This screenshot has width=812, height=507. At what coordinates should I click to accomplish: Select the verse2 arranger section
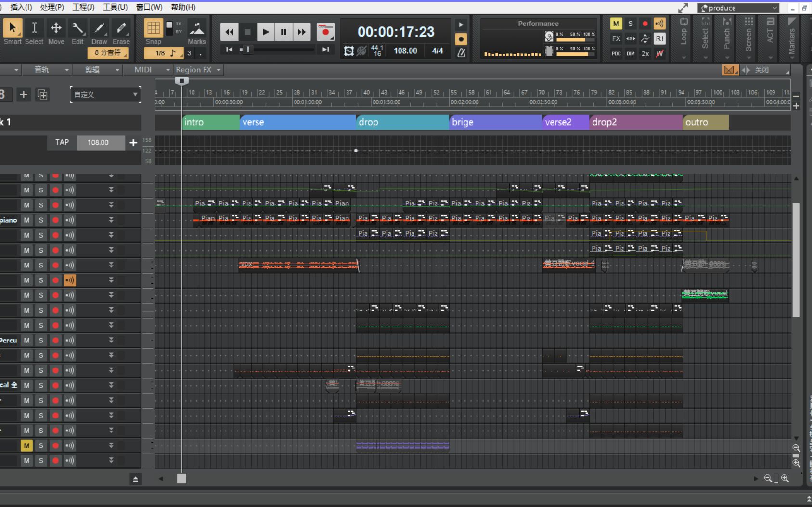tap(566, 122)
